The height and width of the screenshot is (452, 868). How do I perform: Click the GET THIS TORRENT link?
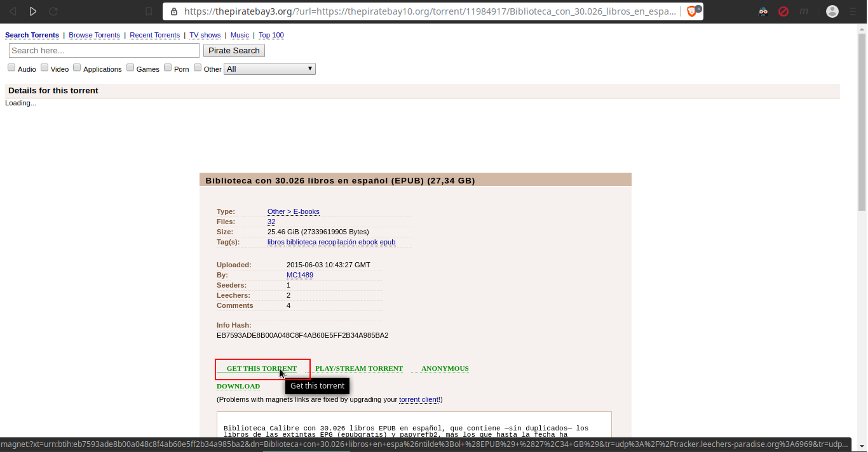coord(261,368)
